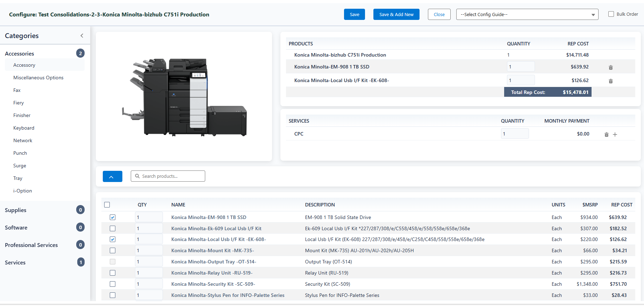Click the Search products field

point(168,176)
